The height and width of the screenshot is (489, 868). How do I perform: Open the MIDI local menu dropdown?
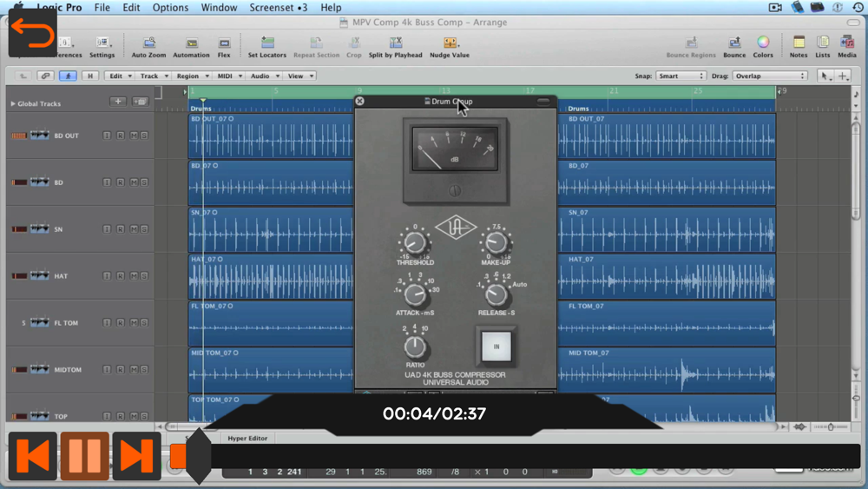point(229,76)
